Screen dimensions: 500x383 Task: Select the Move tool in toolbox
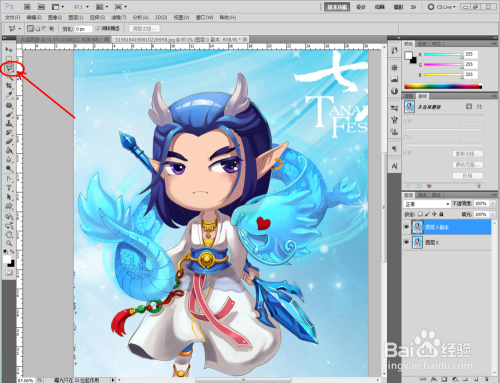(9, 50)
